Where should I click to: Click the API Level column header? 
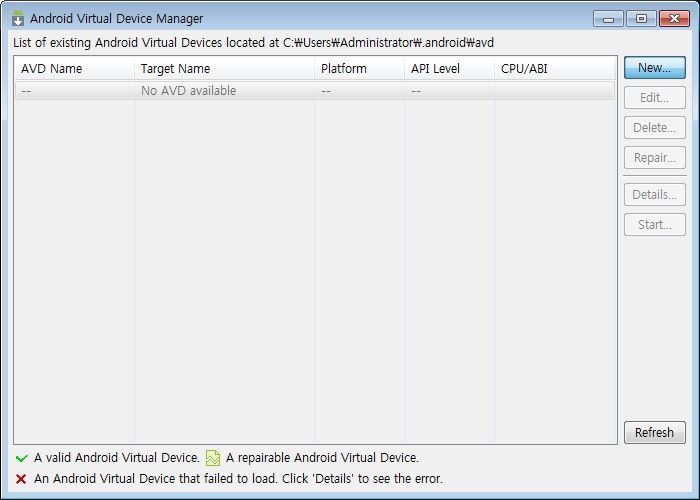tap(449, 68)
